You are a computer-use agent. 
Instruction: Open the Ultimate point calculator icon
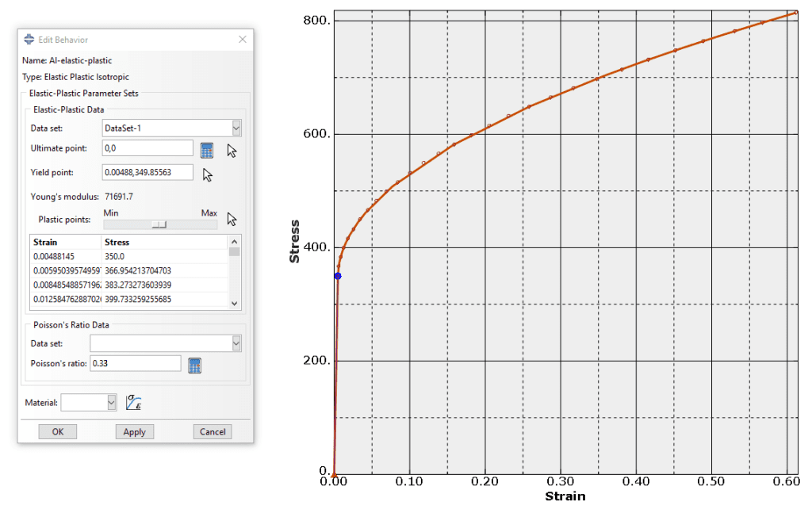coord(207,150)
